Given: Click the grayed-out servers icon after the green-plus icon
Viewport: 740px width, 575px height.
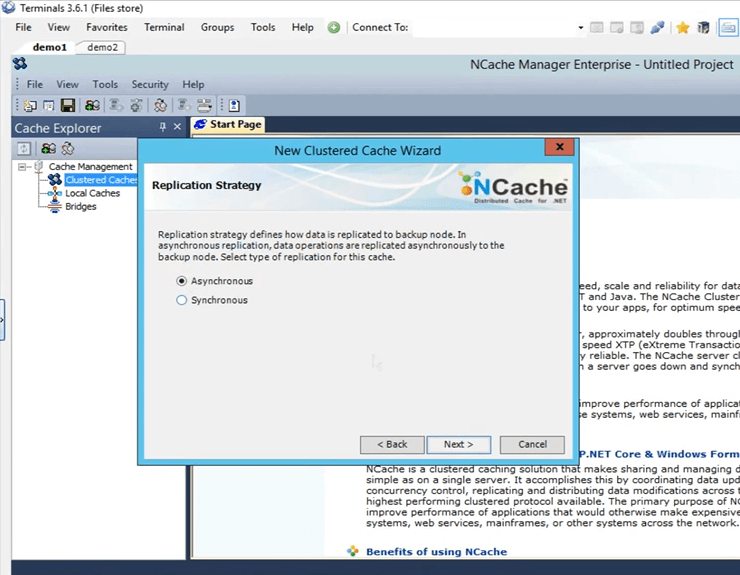Looking at the screenshot, I should pyautogui.click(x=116, y=105).
